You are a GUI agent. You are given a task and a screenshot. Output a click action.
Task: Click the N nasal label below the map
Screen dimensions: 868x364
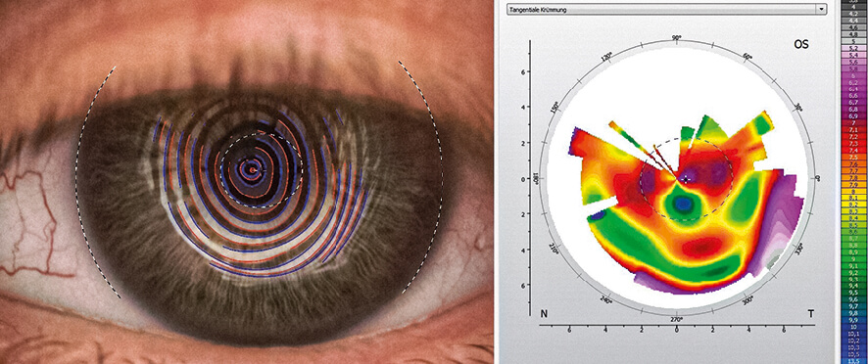[544, 314]
